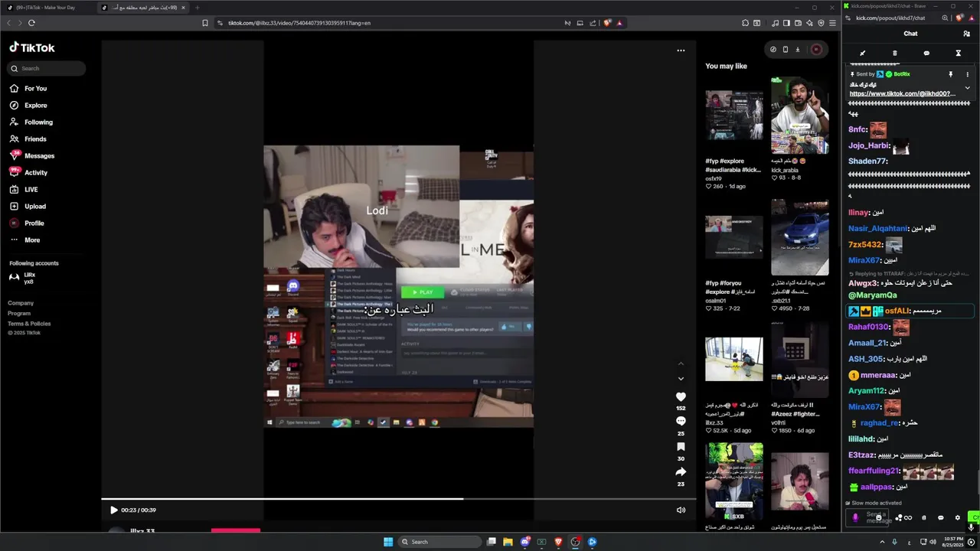Click sword moderation icon in Kick chat
The height and width of the screenshot is (551, 980).
pos(862,54)
